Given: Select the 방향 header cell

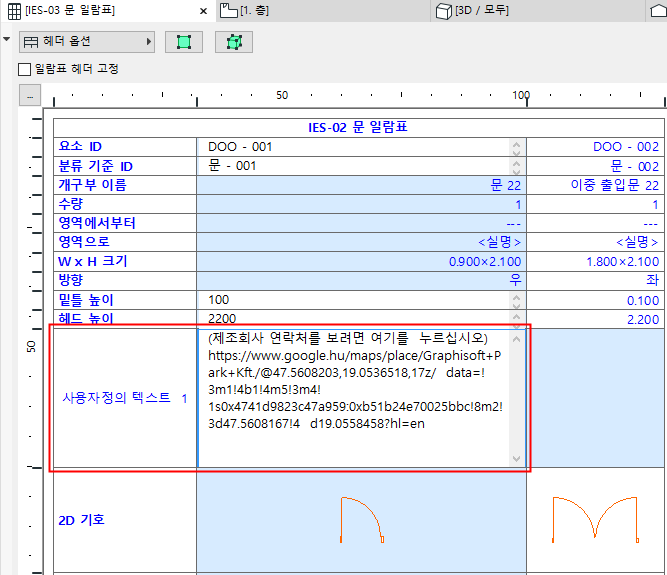Looking at the screenshot, I should 125,281.
